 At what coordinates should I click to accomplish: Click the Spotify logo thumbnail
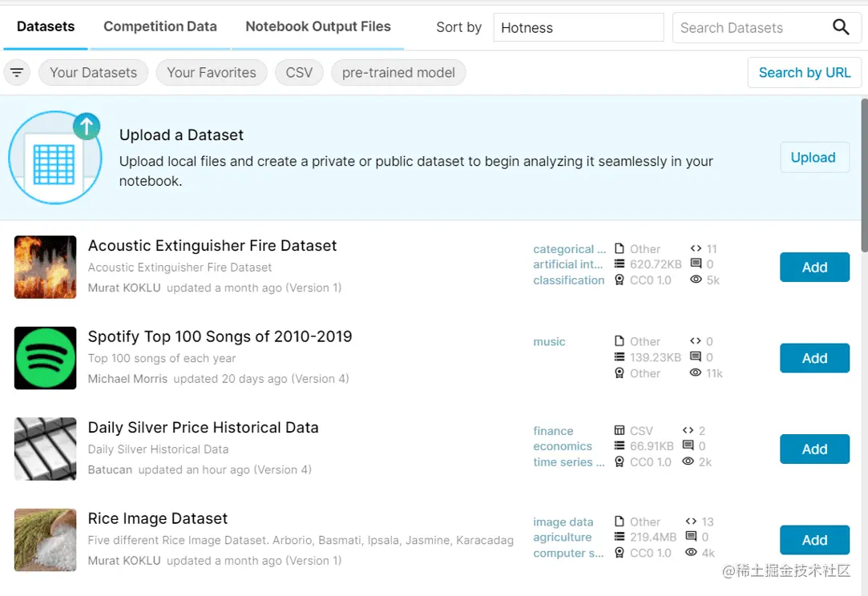pos(46,358)
